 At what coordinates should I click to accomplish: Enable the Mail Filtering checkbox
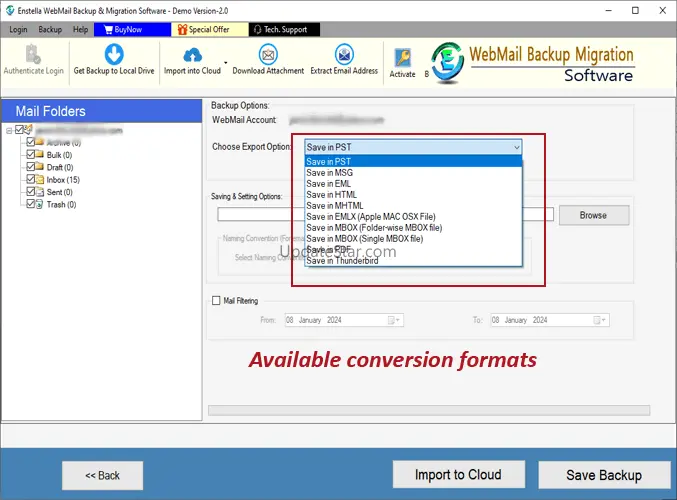[216, 301]
